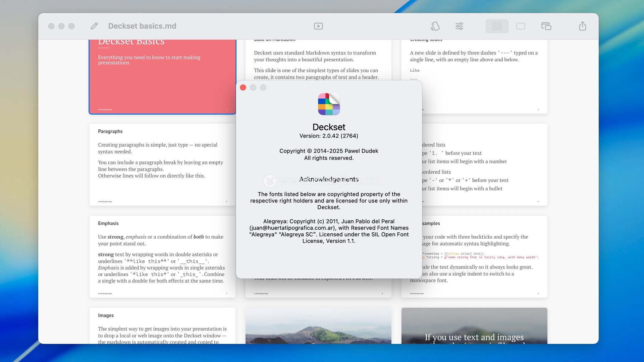Switch to single slide view
The image size is (644, 362).
[521, 26]
